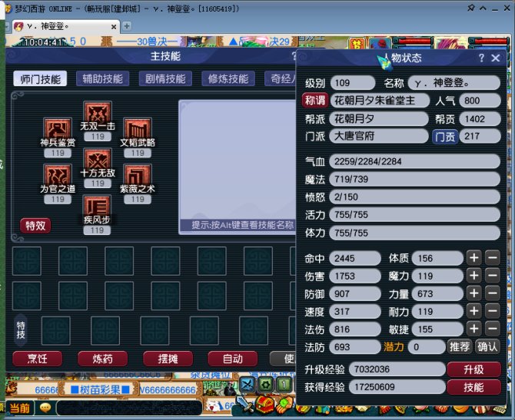Image resolution: width=515 pixels, height=420 pixels.
Task: Open the red treasure chest icon
Action: click(264, 405)
